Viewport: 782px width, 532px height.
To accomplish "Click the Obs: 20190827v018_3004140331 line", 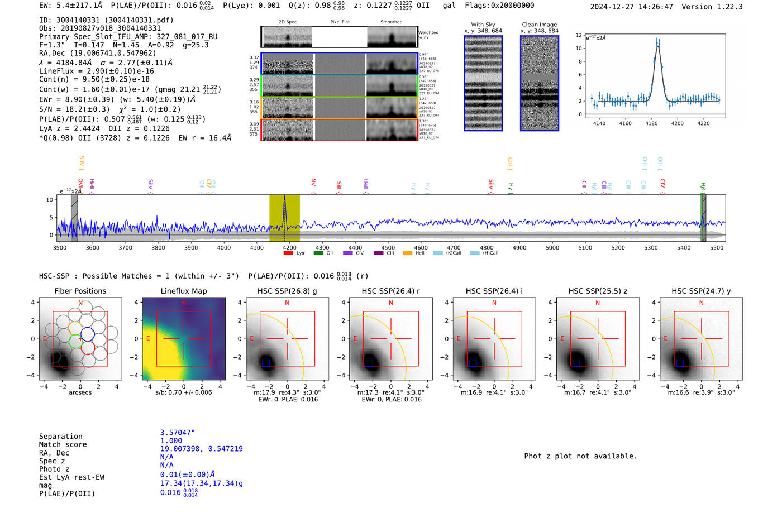I will (100, 28).
